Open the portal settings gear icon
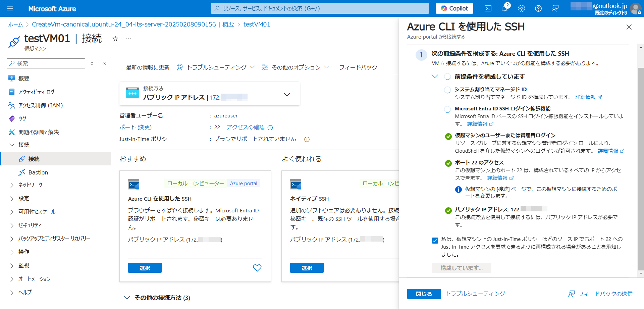 (521, 8)
